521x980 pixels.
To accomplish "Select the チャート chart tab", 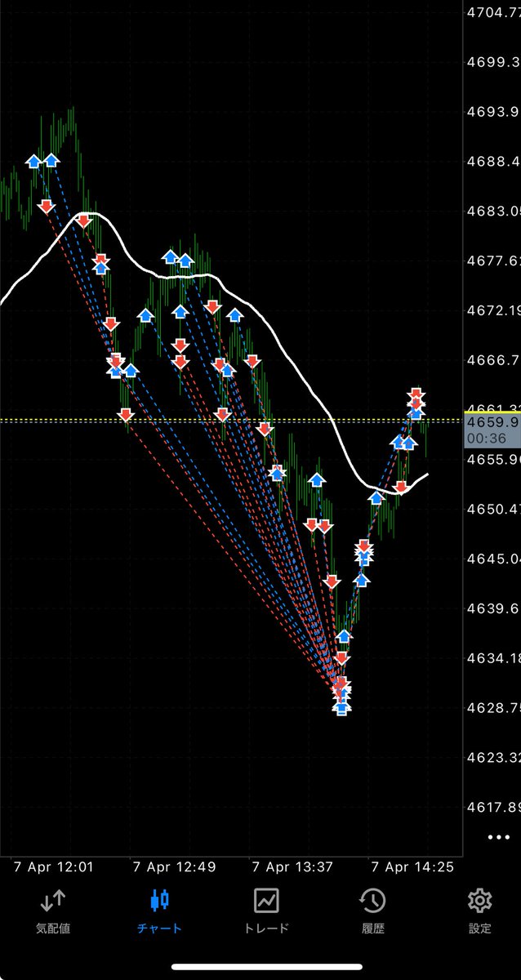I will click(x=160, y=911).
